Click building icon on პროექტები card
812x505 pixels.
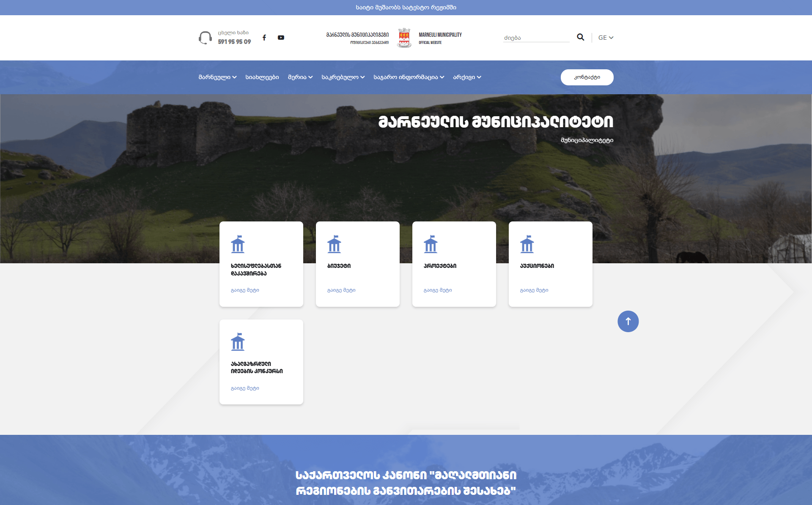[x=431, y=244]
